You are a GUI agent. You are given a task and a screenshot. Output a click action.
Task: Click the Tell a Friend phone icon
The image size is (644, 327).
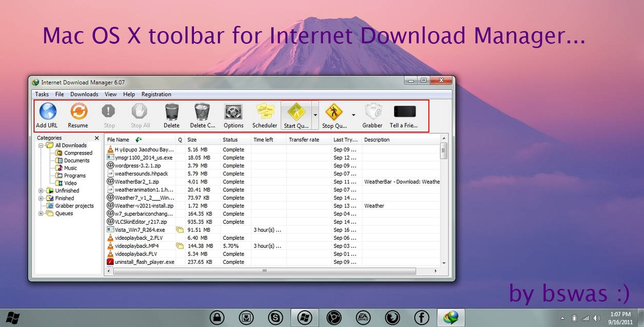pos(404,111)
